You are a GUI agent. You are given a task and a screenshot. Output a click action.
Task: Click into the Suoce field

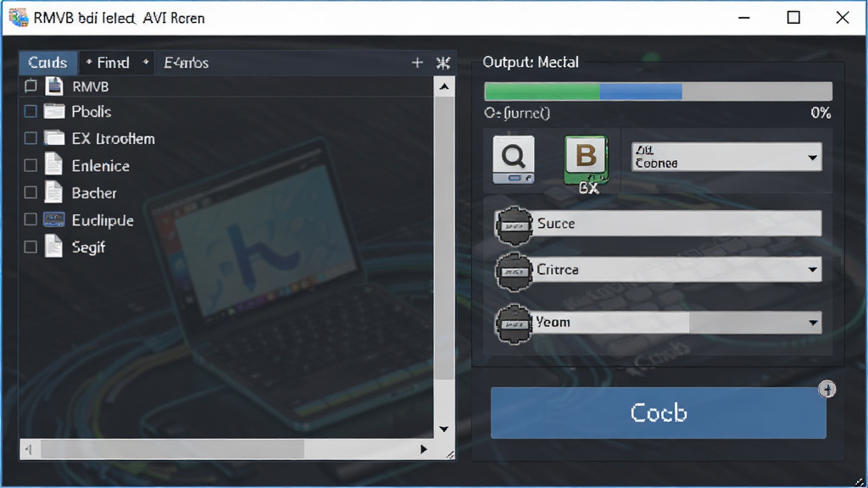(676, 224)
